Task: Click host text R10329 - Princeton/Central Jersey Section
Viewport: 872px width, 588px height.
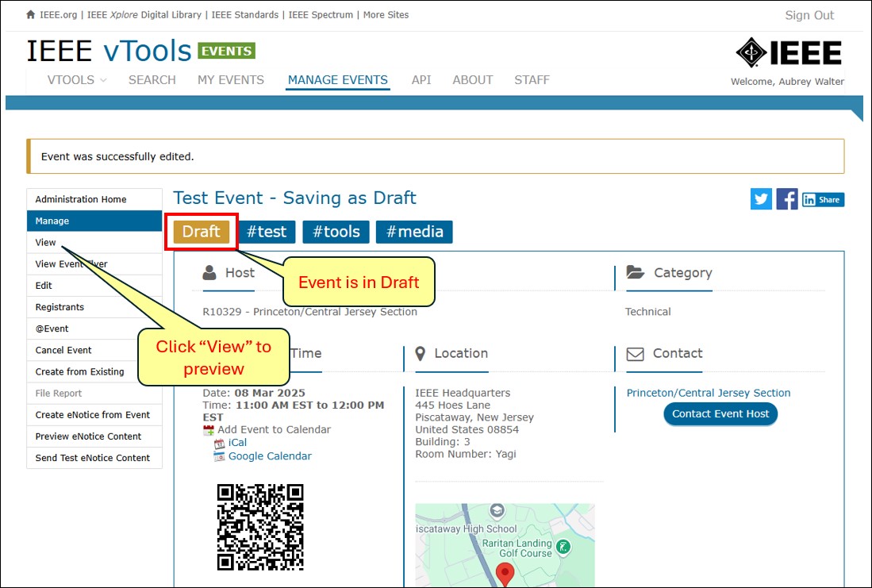Action: tap(309, 312)
